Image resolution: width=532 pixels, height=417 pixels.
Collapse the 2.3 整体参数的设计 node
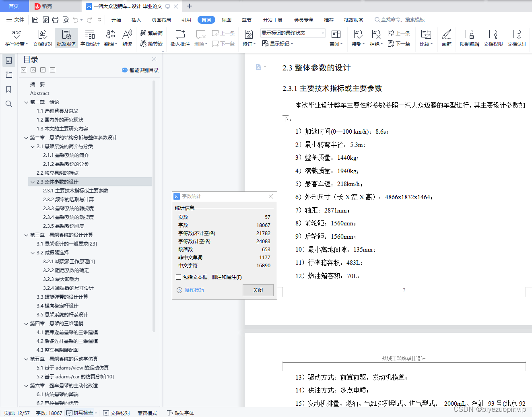click(x=33, y=182)
